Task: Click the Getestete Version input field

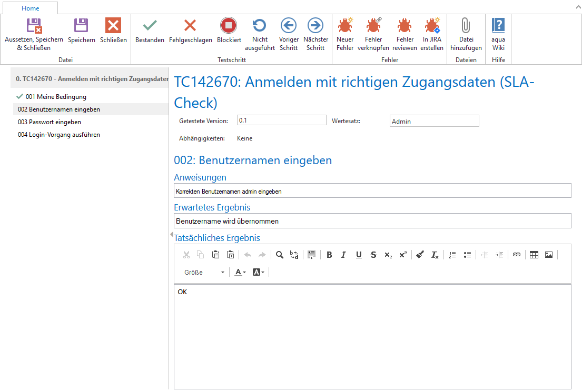Action: [x=281, y=120]
